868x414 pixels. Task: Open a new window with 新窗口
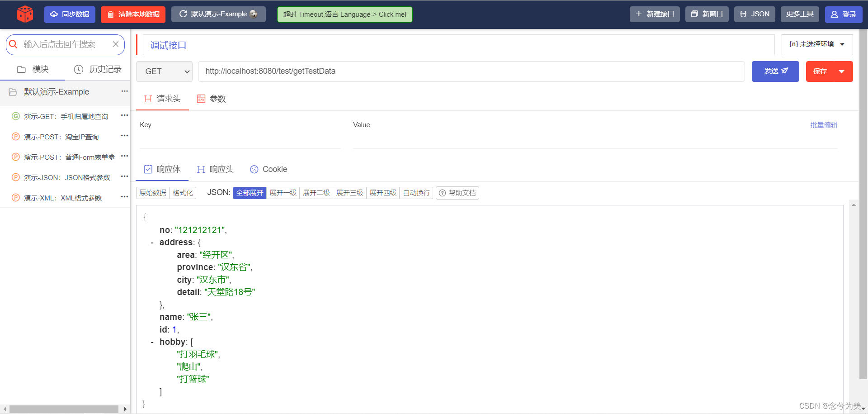[707, 14]
